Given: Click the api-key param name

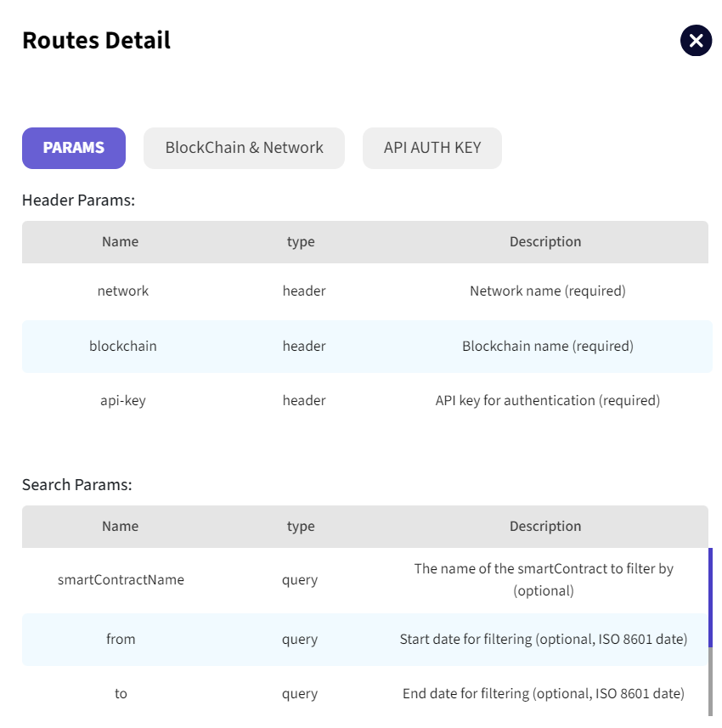Looking at the screenshot, I should [x=123, y=401].
